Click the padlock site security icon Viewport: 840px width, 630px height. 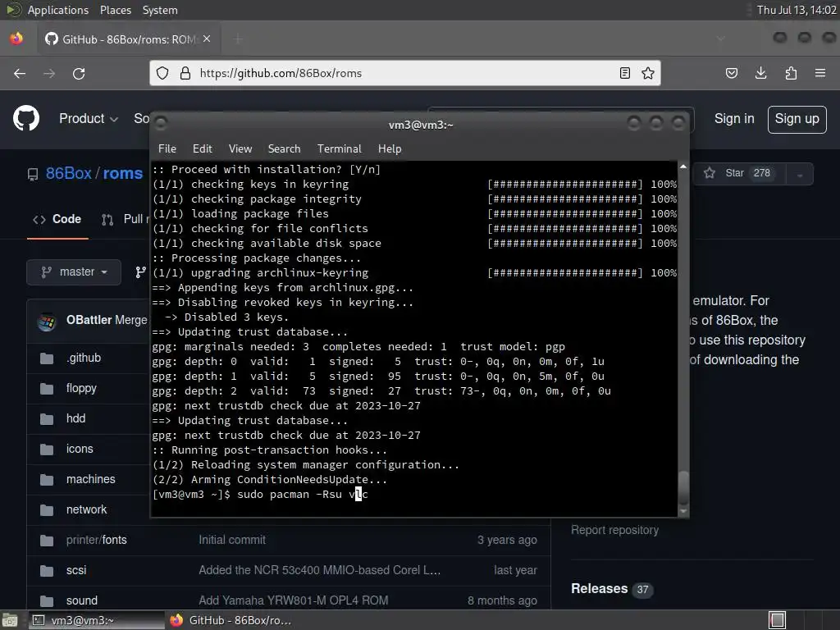pos(185,73)
